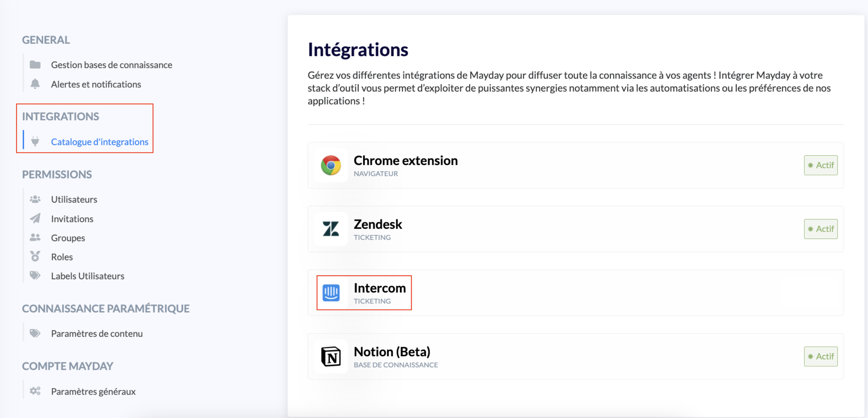The image size is (868, 418).
Task: Select Catalogue d'integrations in sidebar
Action: pos(100,142)
